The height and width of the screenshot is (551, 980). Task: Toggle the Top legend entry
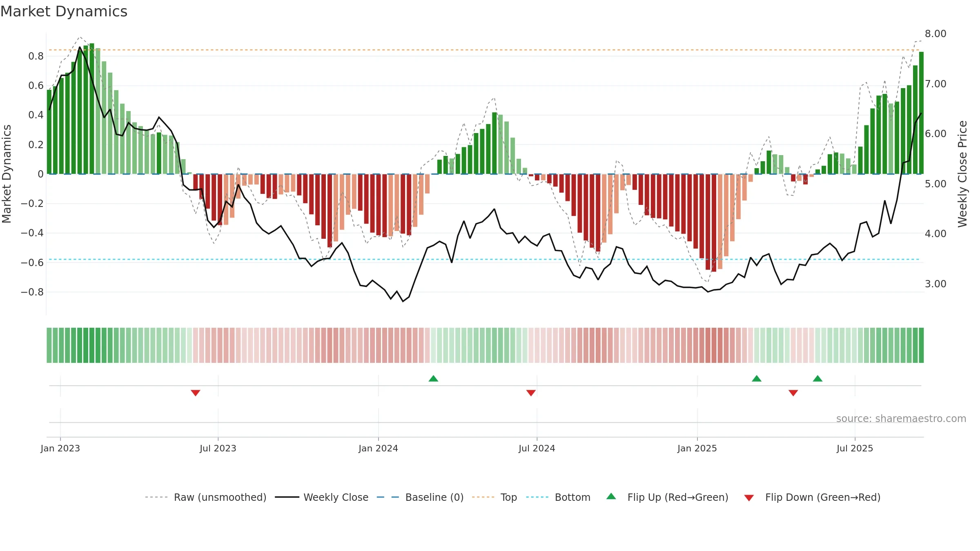(494, 497)
